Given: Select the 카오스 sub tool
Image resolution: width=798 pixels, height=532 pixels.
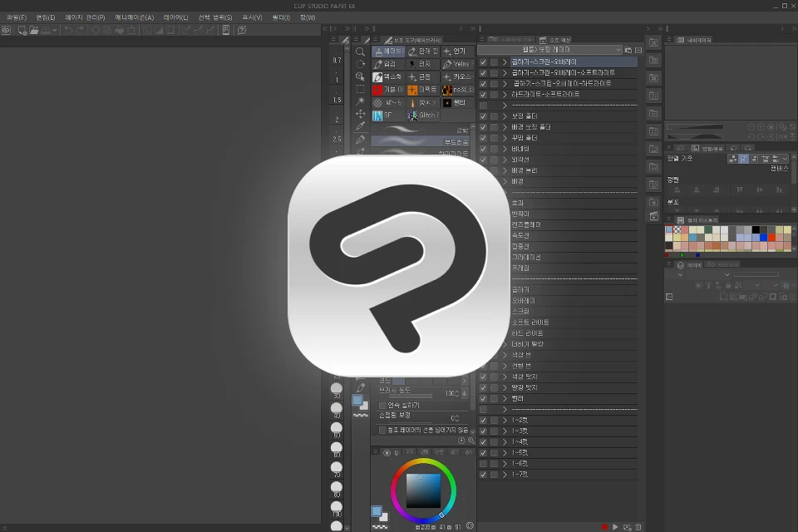Looking at the screenshot, I should coord(457,76).
